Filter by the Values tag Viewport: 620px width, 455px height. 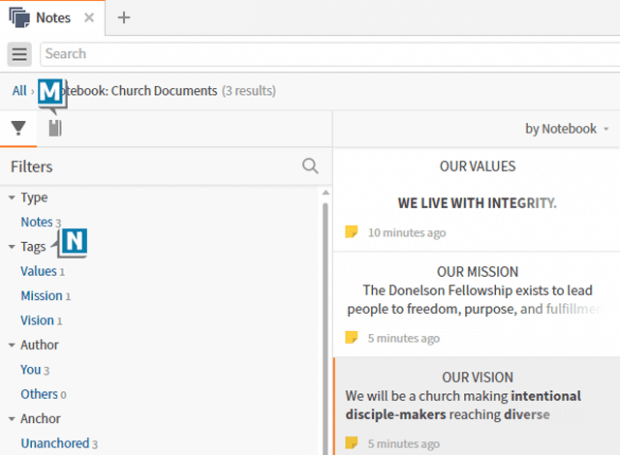(38, 271)
